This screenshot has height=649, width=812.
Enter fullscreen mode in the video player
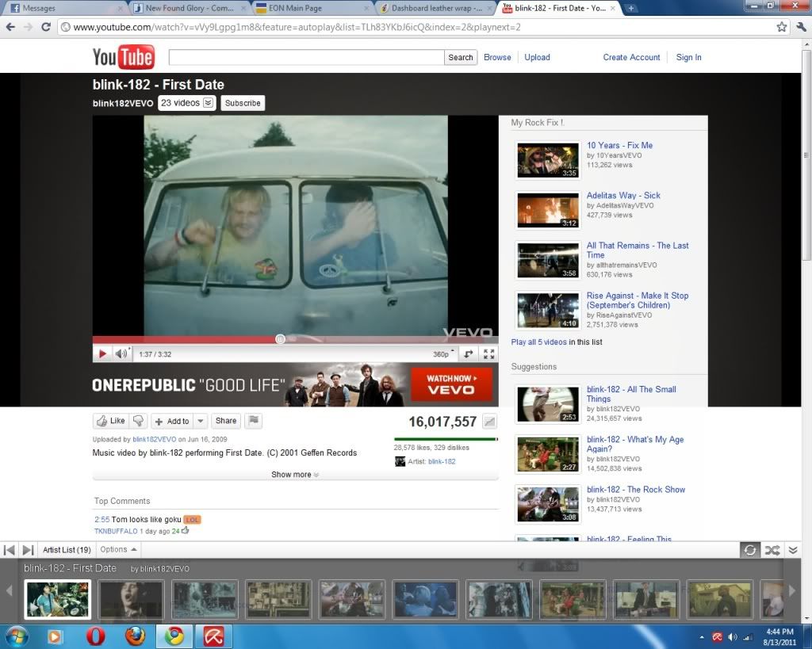pyautogui.click(x=489, y=354)
